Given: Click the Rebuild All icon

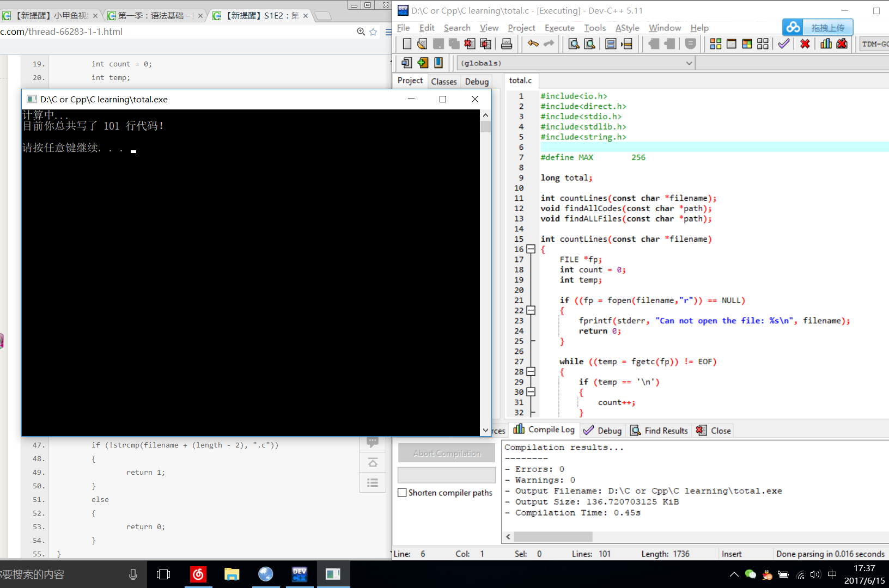Looking at the screenshot, I should click(763, 44).
